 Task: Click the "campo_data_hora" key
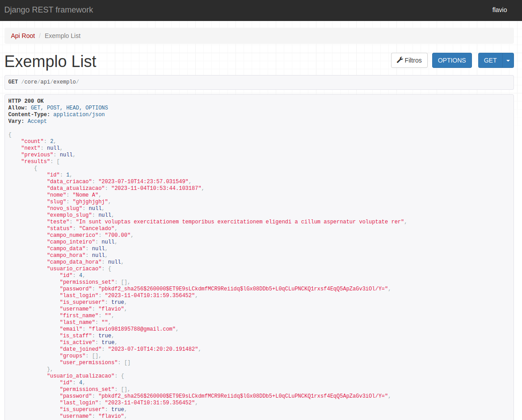pyautogui.click(x=74, y=262)
